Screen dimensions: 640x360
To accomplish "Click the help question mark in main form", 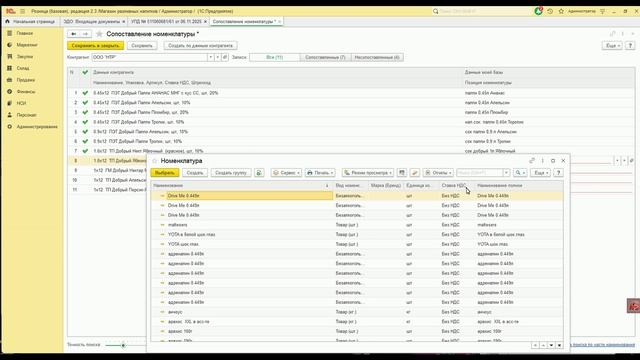I will click(x=630, y=46).
